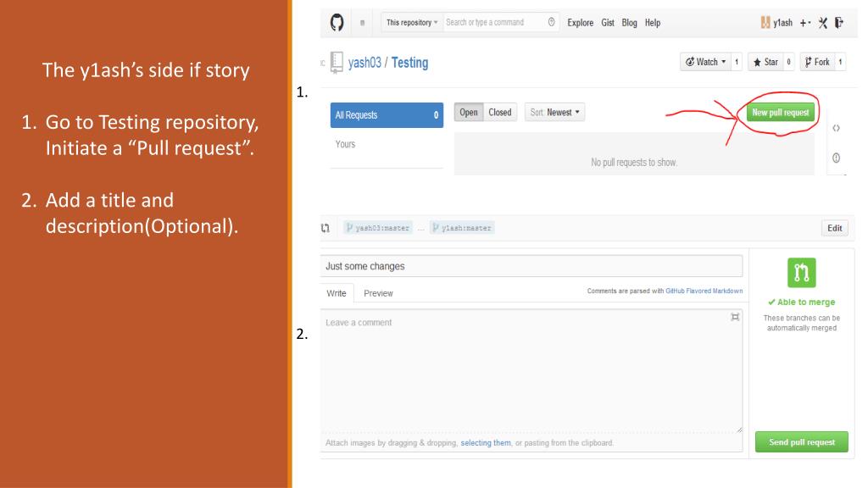The height and width of the screenshot is (488, 868).
Task: Click the stargazers count beside Star
Action: (x=788, y=62)
